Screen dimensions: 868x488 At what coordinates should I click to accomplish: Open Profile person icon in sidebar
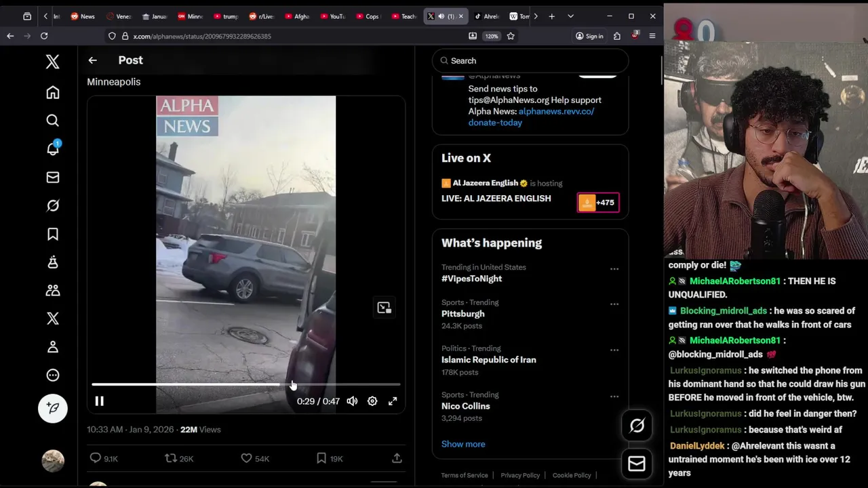(x=52, y=347)
